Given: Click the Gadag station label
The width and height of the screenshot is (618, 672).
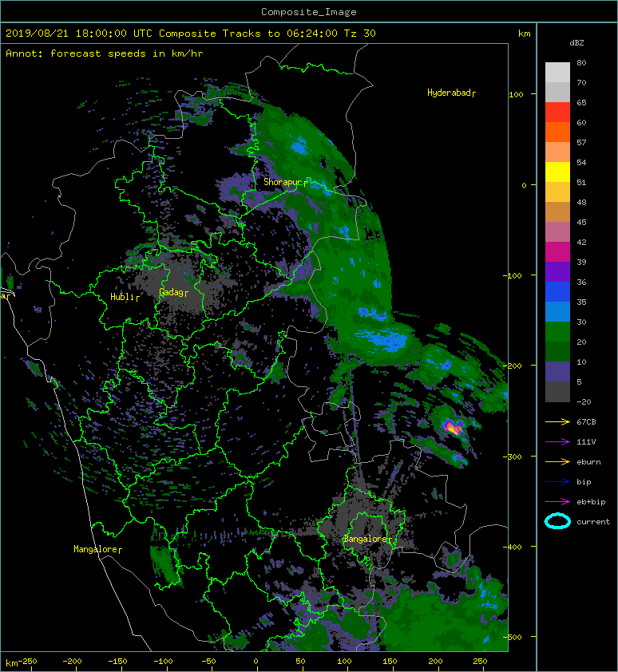Looking at the screenshot, I should pyautogui.click(x=173, y=292).
